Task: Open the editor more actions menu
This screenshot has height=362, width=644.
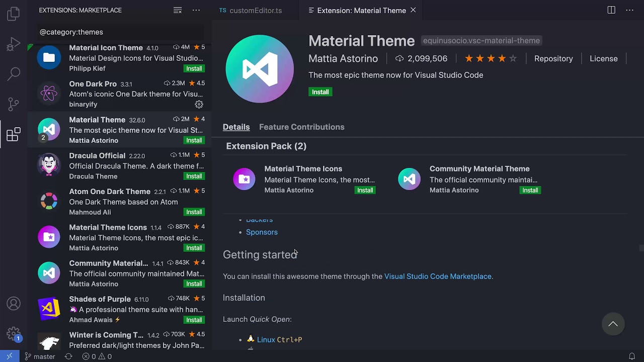Action: click(629, 10)
